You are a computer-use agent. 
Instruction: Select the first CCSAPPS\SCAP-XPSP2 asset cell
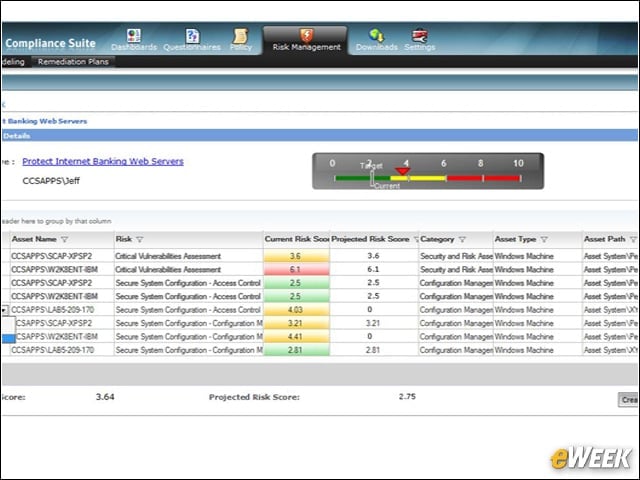62,256
